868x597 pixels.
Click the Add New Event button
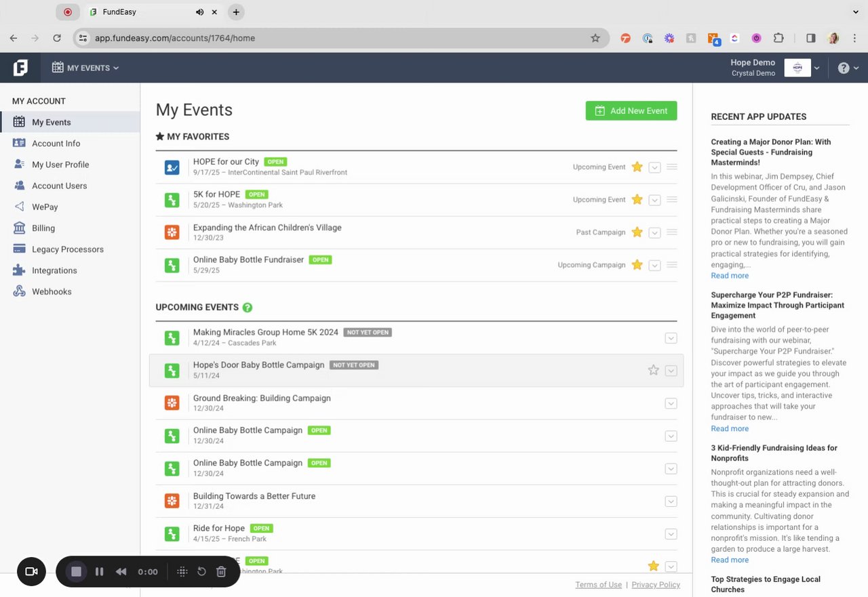631,110
